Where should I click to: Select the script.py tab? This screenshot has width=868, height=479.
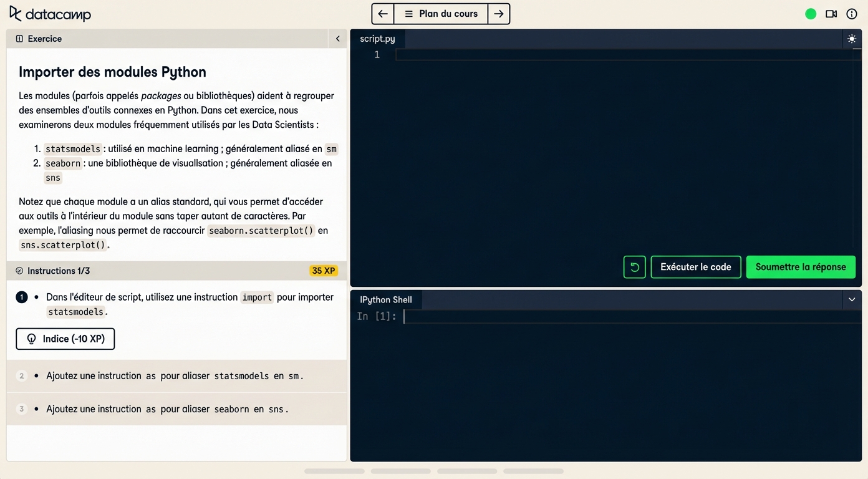[377, 39]
